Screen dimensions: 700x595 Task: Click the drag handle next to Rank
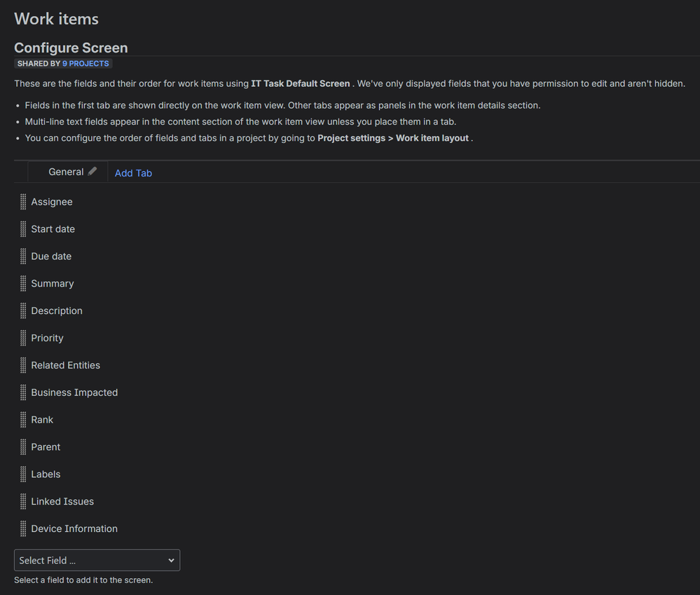pos(22,419)
